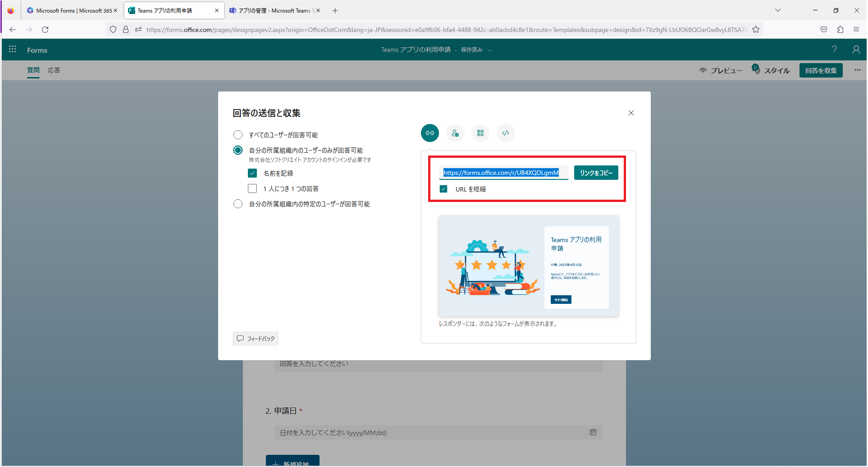Check 1 人につき 1 つの回答
Image resolution: width=868 pixels, height=467 pixels.
click(252, 188)
